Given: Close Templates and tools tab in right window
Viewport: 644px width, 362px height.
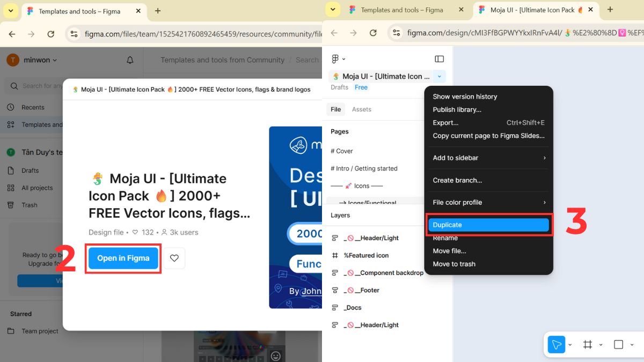Looking at the screenshot, I should [461, 10].
